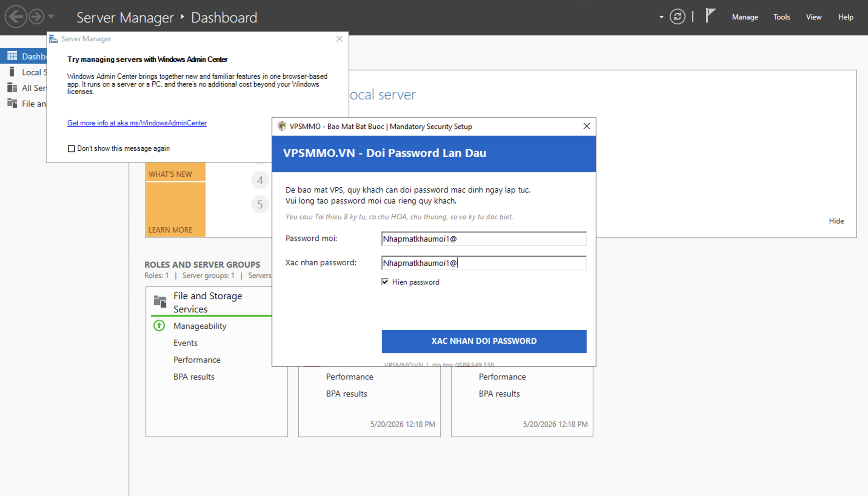Click the WHAT'S NEW tile

(176, 172)
